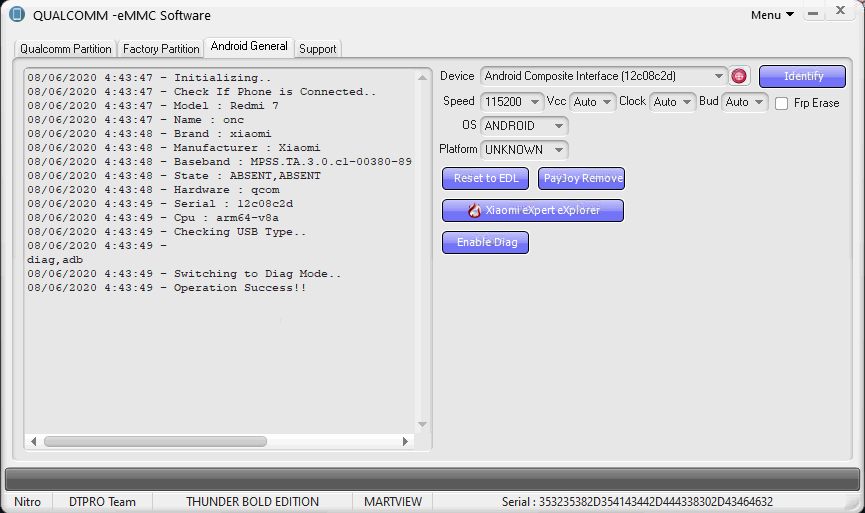865x513 pixels.
Task: Select the Android General tab
Action: [249, 46]
